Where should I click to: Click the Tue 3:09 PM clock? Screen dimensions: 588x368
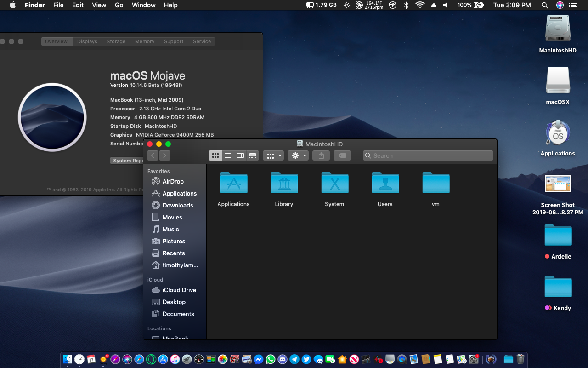(x=512, y=5)
